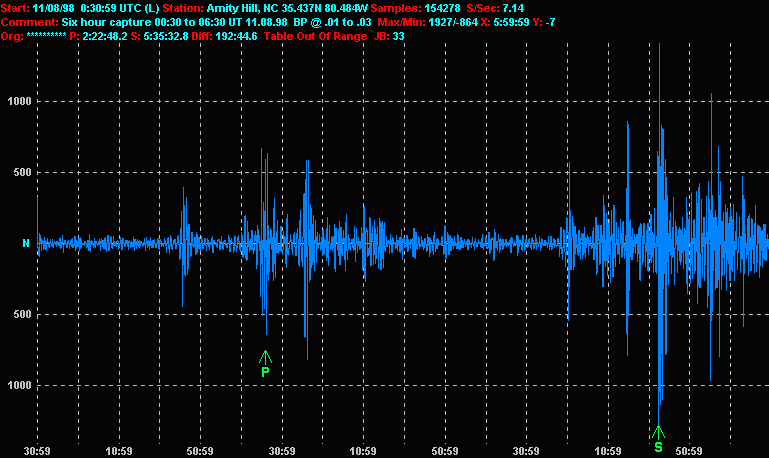Click the station coordinates 35.437N 80.484W
769x458 pixels.
(324, 8)
